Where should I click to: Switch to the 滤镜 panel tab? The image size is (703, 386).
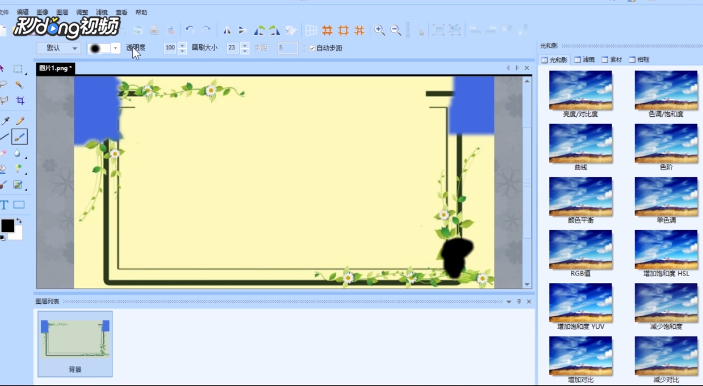tap(585, 59)
